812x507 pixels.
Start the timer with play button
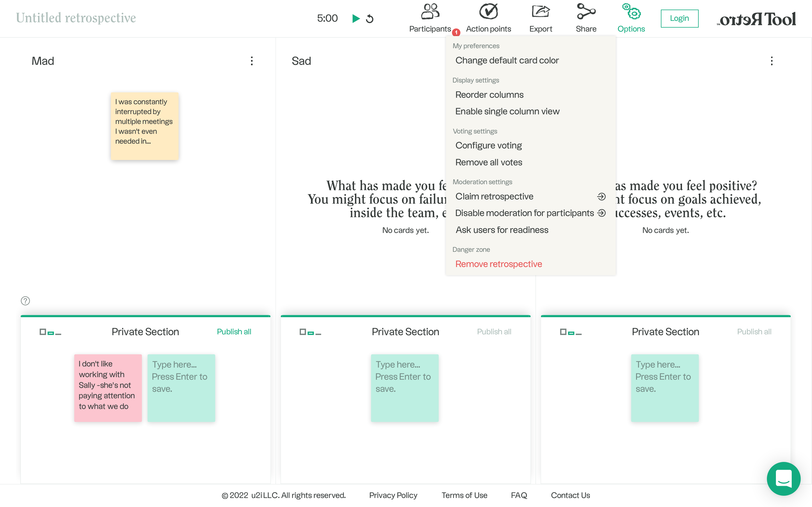pos(356,18)
